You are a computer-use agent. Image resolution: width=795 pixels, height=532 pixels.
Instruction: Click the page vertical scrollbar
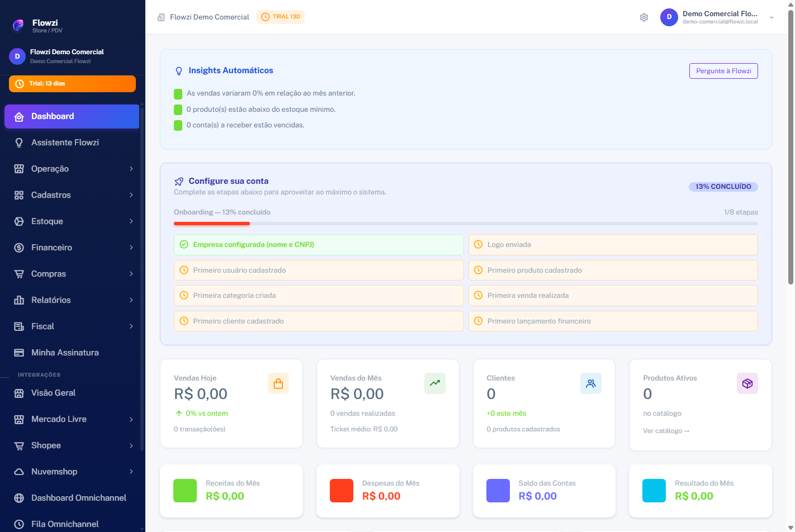[x=791, y=148]
